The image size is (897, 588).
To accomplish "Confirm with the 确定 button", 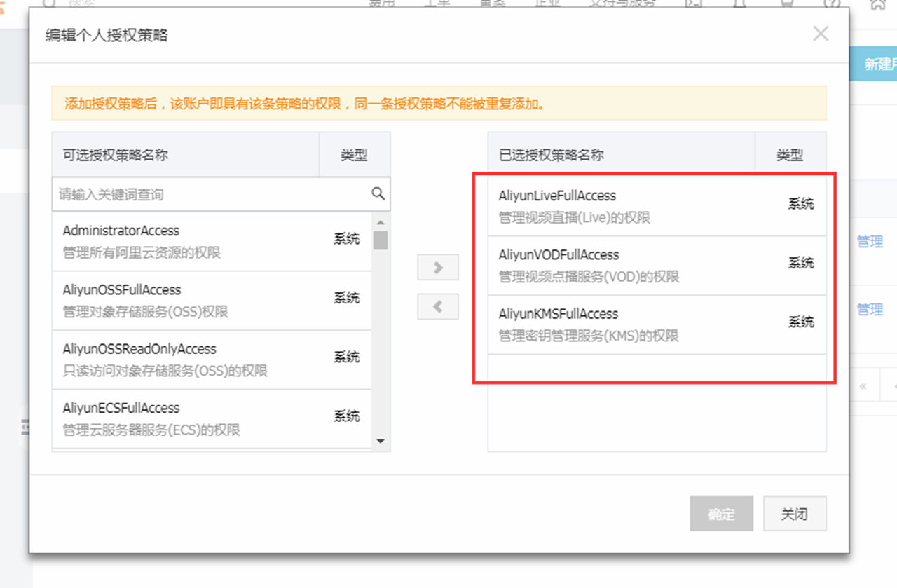I will point(721,514).
